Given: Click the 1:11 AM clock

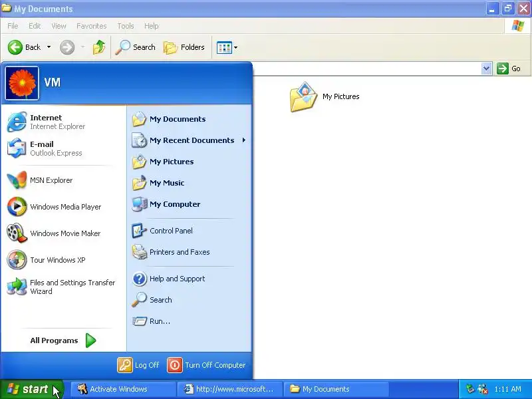Looking at the screenshot, I should click(x=507, y=389).
